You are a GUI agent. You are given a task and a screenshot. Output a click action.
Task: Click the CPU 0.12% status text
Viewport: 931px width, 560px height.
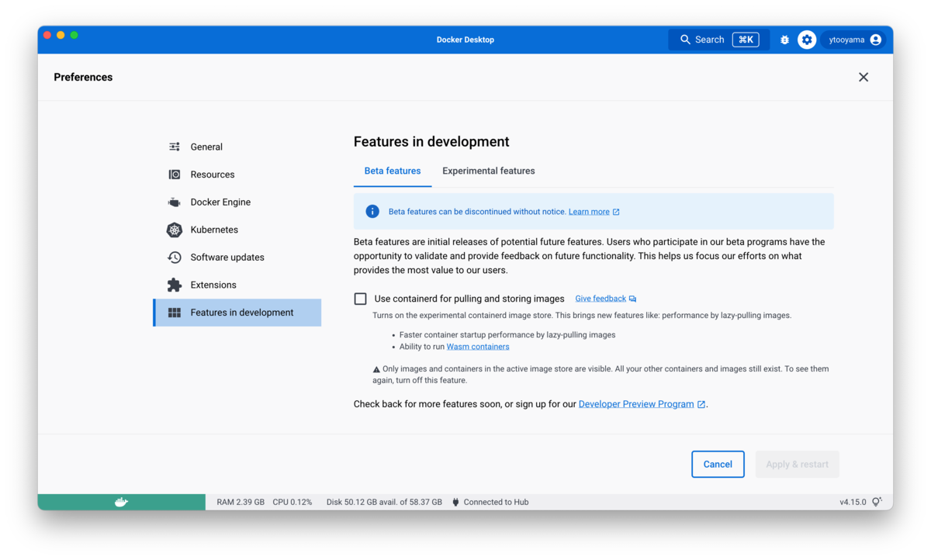pyautogui.click(x=292, y=502)
